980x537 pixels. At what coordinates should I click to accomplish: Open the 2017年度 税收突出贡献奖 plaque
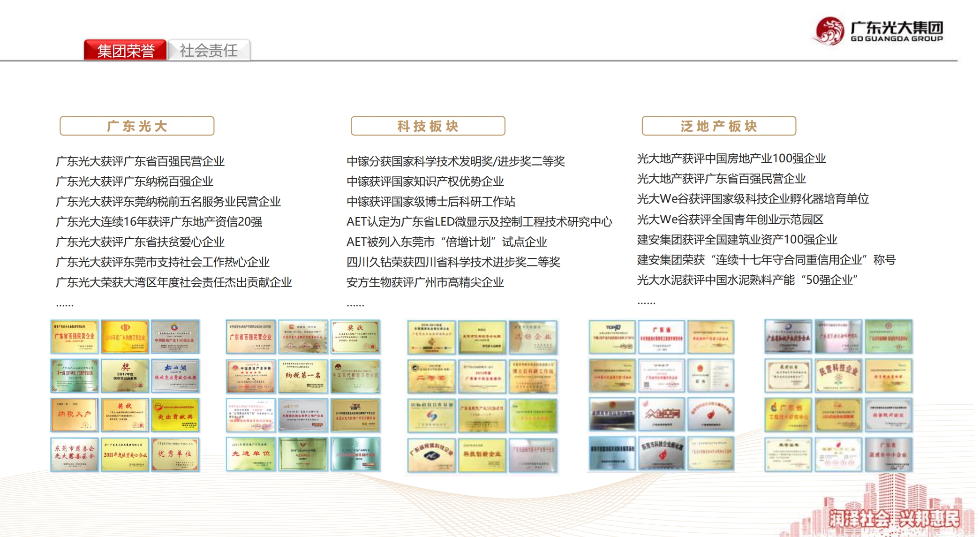[125, 376]
